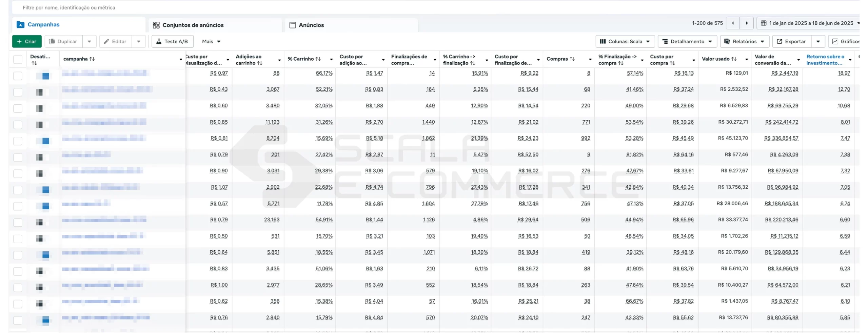Image resolution: width=868 pixels, height=333 pixels.
Task: Switch to the Anúncios tab
Action: click(311, 25)
